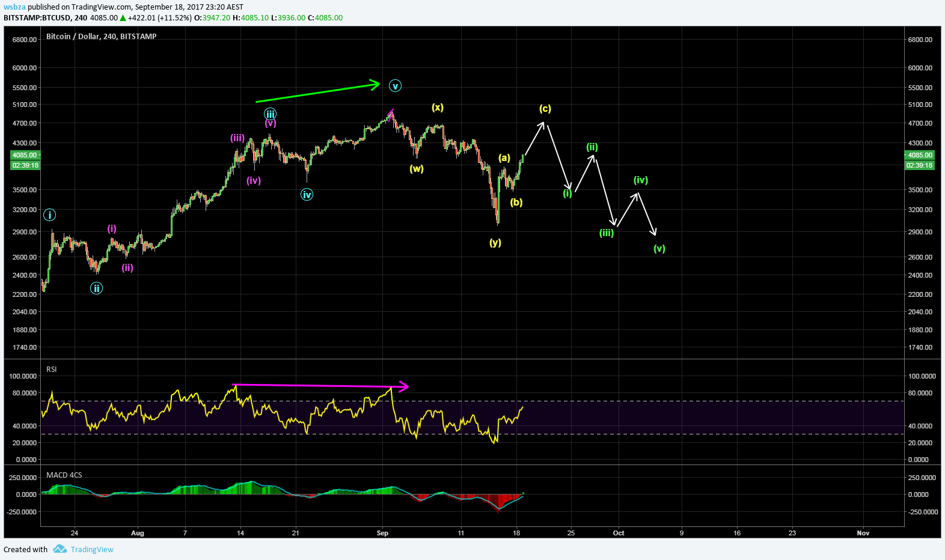Click 5100.00 on the right price axis
945x560 pixels.
click(x=920, y=105)
